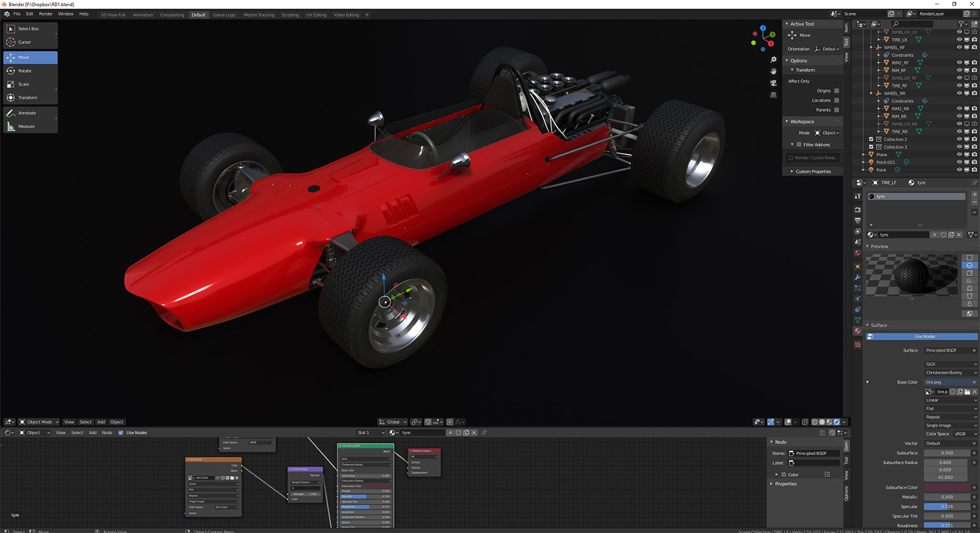Toggle Origins checkbox under Affect Only
This screenshot has height=533, width=980.
click(837, 91)
